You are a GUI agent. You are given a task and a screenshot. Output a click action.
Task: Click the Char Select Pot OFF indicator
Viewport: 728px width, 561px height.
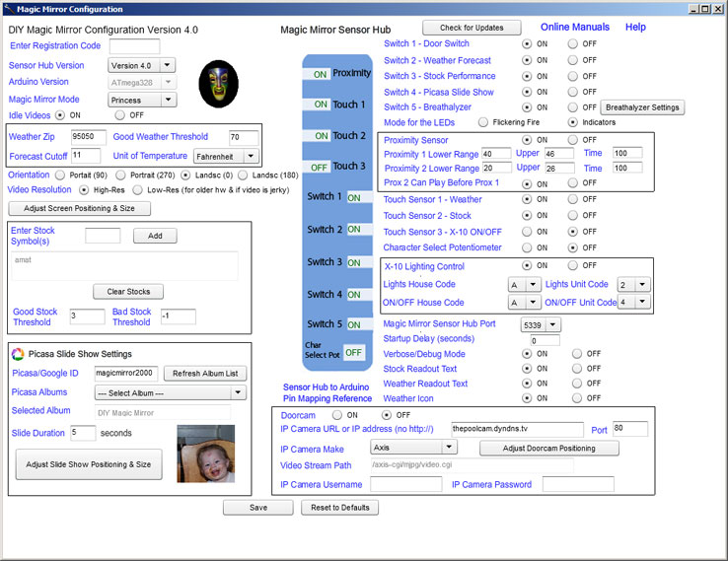tap(353, 353)
